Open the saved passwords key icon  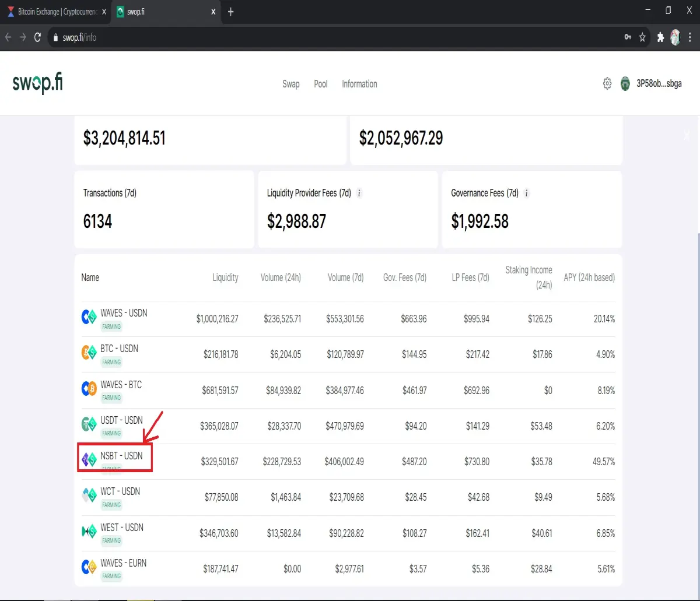click(628, 37)
